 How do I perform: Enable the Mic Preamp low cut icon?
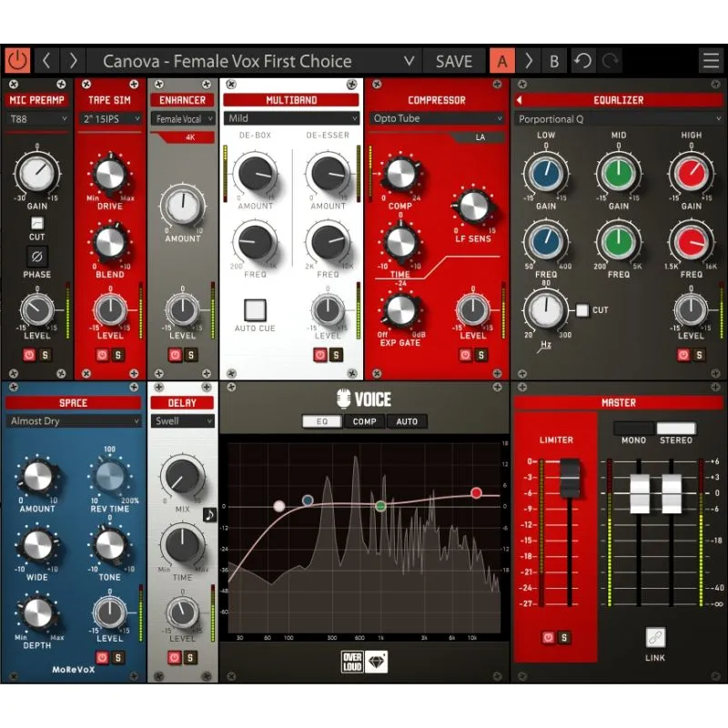[x=36, y=223]
